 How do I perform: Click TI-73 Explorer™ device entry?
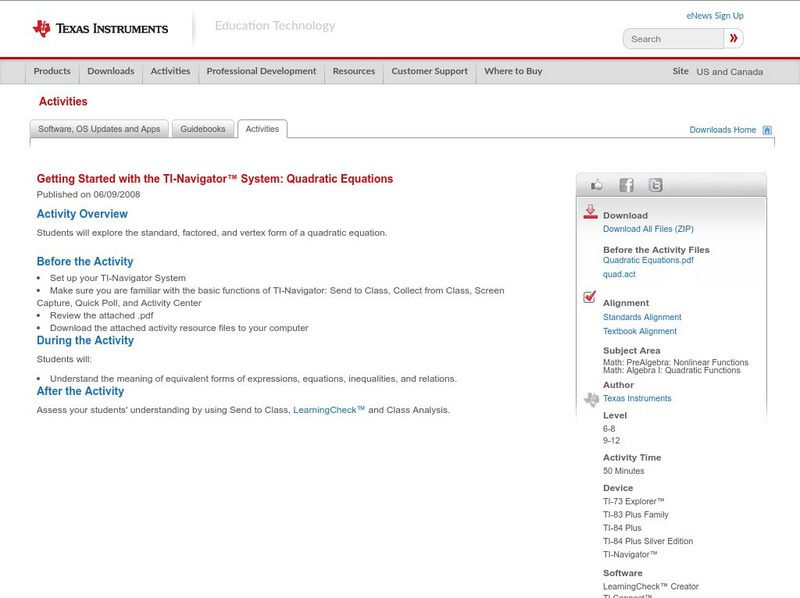click(x=634, y=502)
